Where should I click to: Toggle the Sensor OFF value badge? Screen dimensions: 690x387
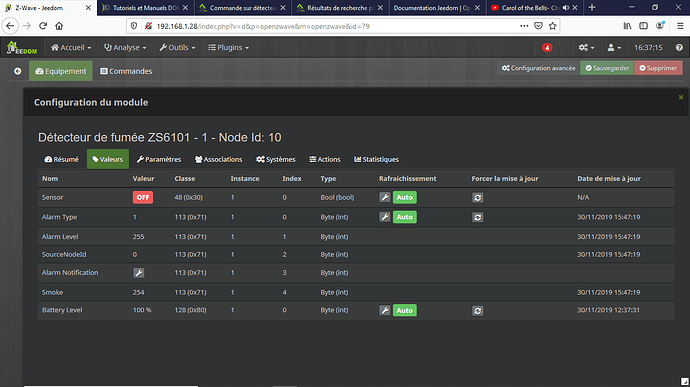tap(143, 197)
